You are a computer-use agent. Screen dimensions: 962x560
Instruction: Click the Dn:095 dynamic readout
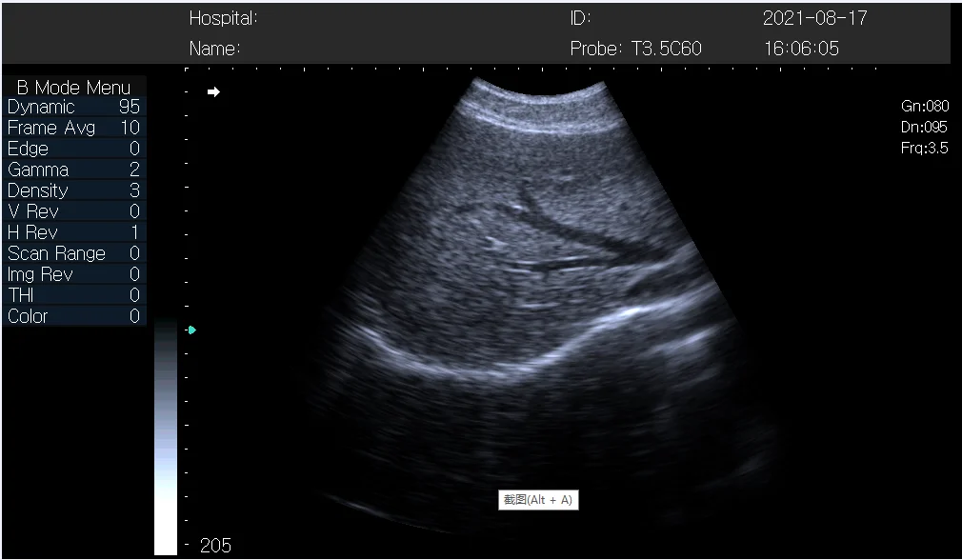click(x=924, y=127)
